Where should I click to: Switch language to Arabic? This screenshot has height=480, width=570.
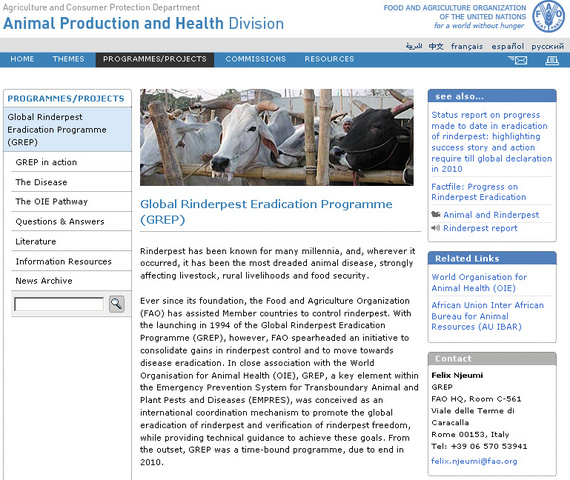(414, 46)
